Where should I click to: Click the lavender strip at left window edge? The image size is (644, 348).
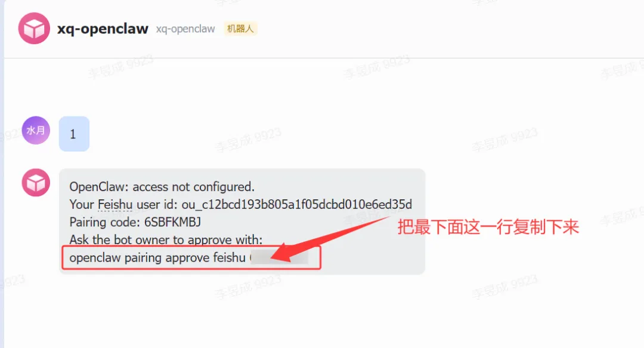(2, 174)
